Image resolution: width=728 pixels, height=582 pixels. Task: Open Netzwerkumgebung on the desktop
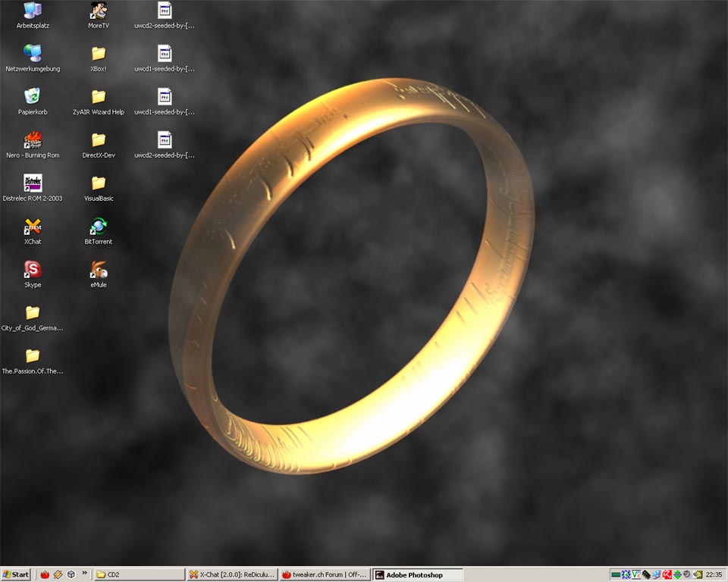click(33, 53)
